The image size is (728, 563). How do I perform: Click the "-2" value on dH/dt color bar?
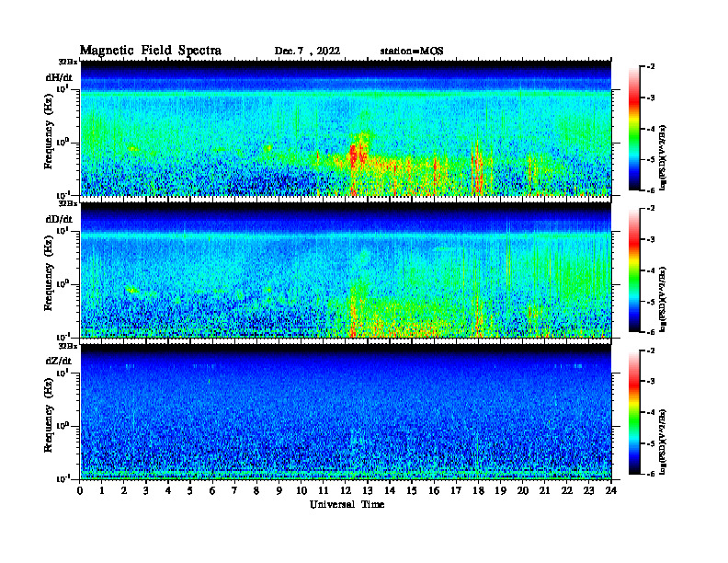pyautogui.click(x=651, y=67)
